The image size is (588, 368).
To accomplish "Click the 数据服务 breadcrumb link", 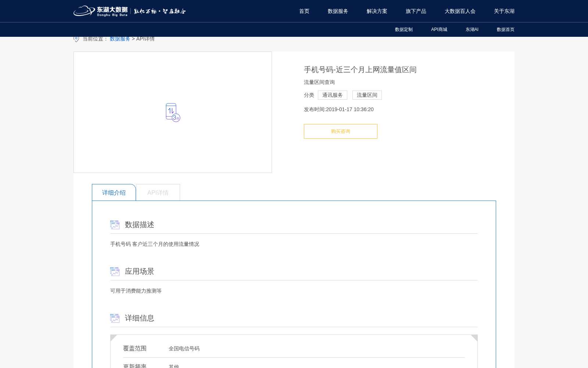I will [x=120, y=39].
